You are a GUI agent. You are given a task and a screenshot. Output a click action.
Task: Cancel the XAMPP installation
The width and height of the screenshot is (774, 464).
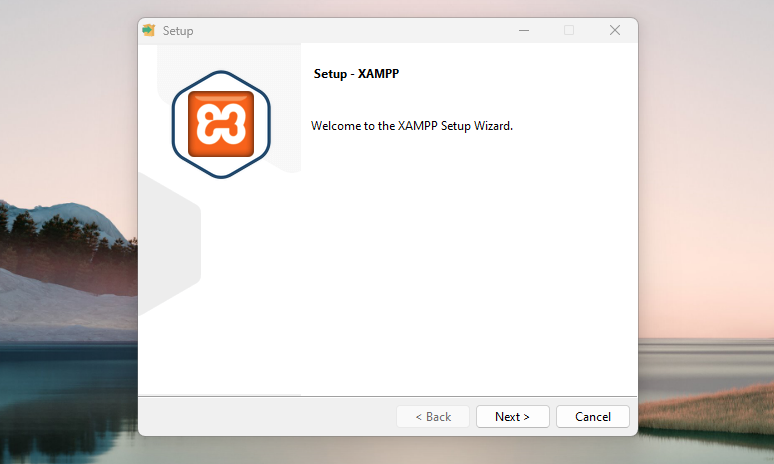(592, 416)
